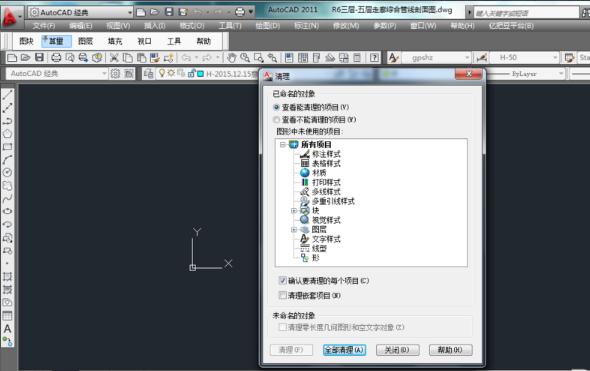Select the Table tool in draw toolbar
The height and width of the screenshot is (371, 590).
click(8, 316)
